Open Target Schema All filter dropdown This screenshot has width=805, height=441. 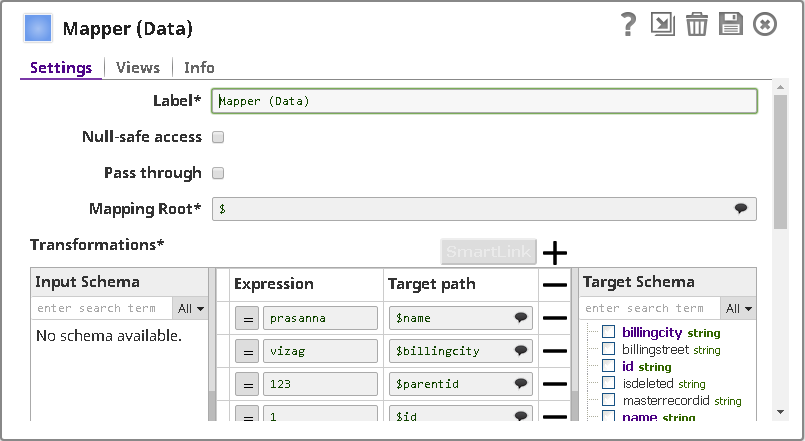738,309
